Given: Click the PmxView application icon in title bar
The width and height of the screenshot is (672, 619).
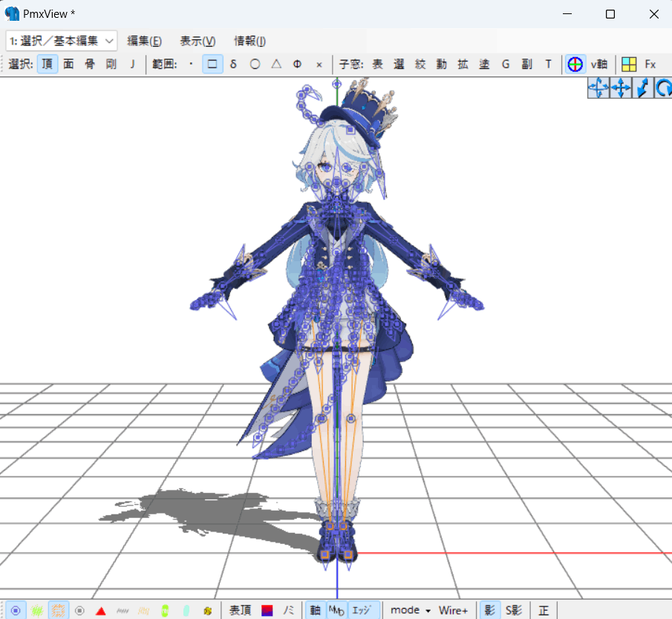Looking at the screenshot, I should coord(12,13).
